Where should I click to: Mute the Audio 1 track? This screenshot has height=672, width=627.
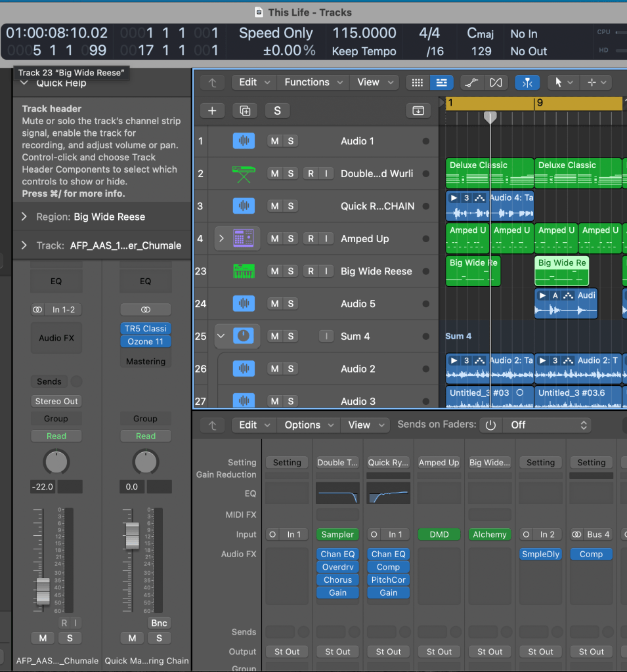point(275,141)
